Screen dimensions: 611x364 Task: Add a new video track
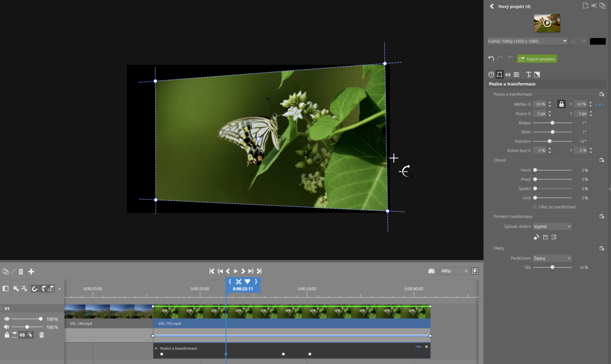[x=16, y=289]
